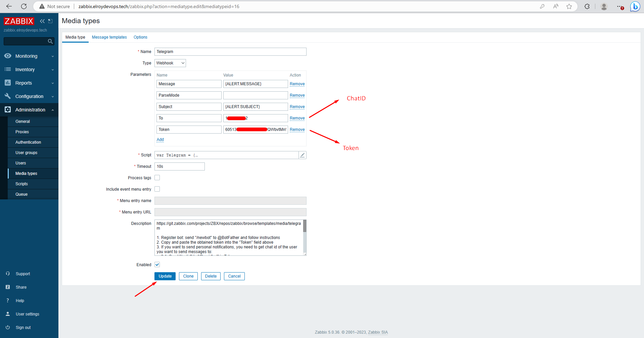Open browser settings and more menu
644x338 pixels.
click(x=620, y=6)
